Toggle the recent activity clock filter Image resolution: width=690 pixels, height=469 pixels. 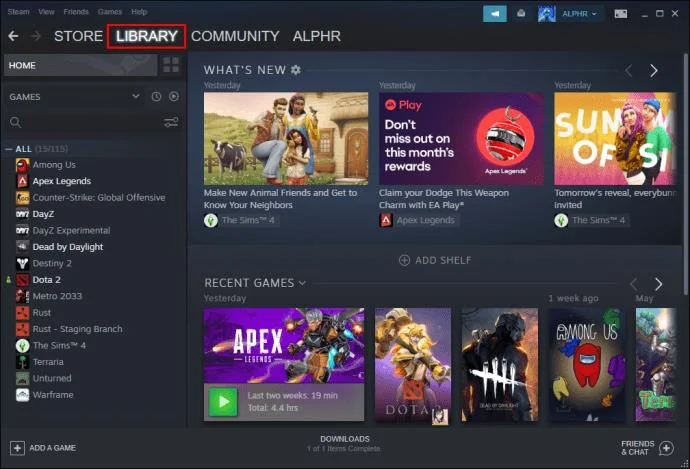pos(156,96)
